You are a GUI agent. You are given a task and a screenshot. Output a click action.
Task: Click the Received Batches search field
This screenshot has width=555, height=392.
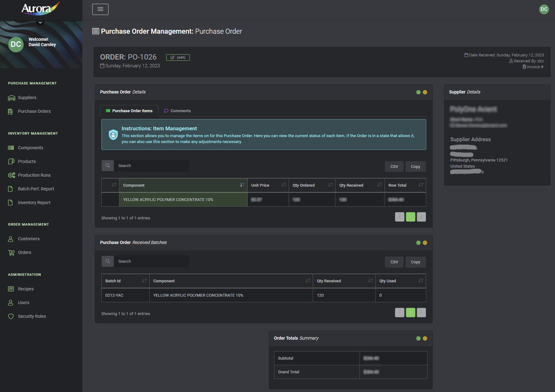point(151,261)
